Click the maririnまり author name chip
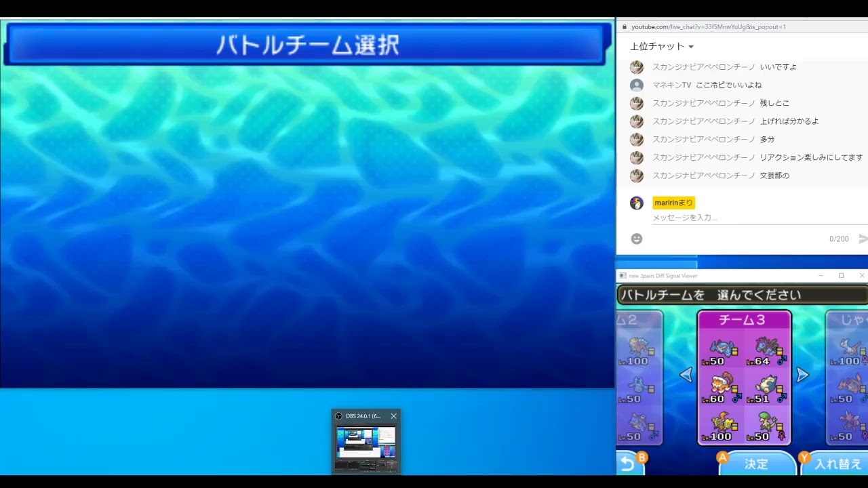 (x=673, y=203)
